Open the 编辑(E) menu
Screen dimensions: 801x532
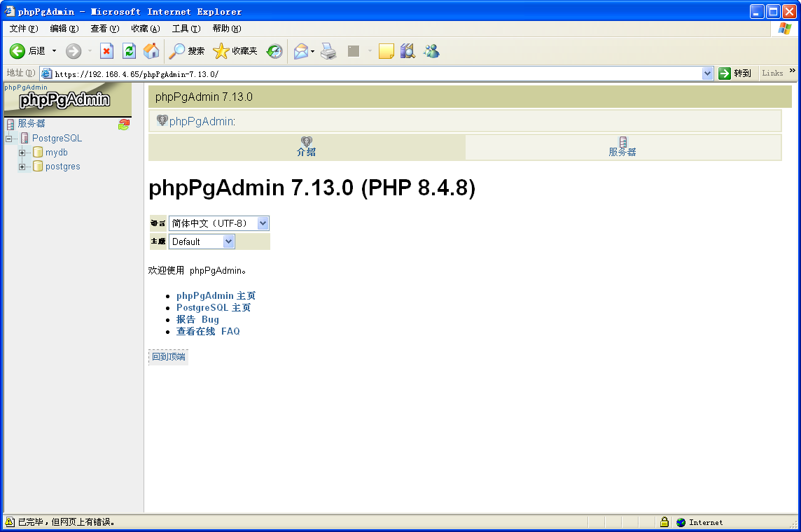tap(64, 29)
